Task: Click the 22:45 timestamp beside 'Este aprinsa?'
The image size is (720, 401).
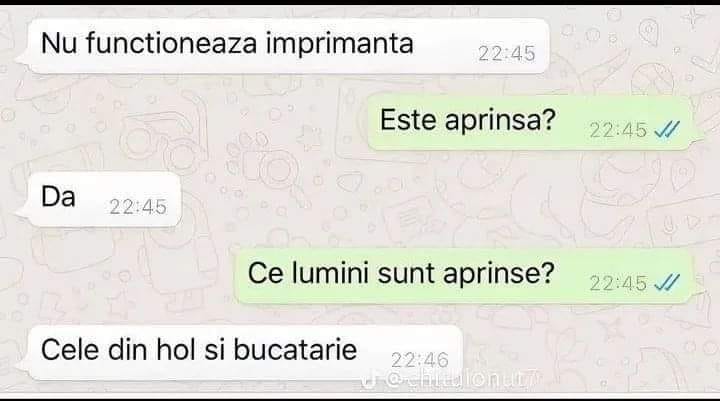Action: point(618,130)
